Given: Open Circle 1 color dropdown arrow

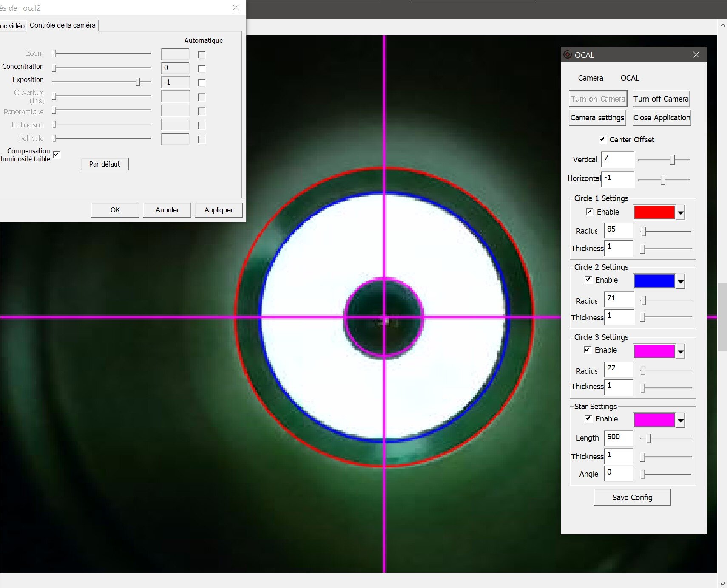Looking at the screenshot, I should 680,212.
